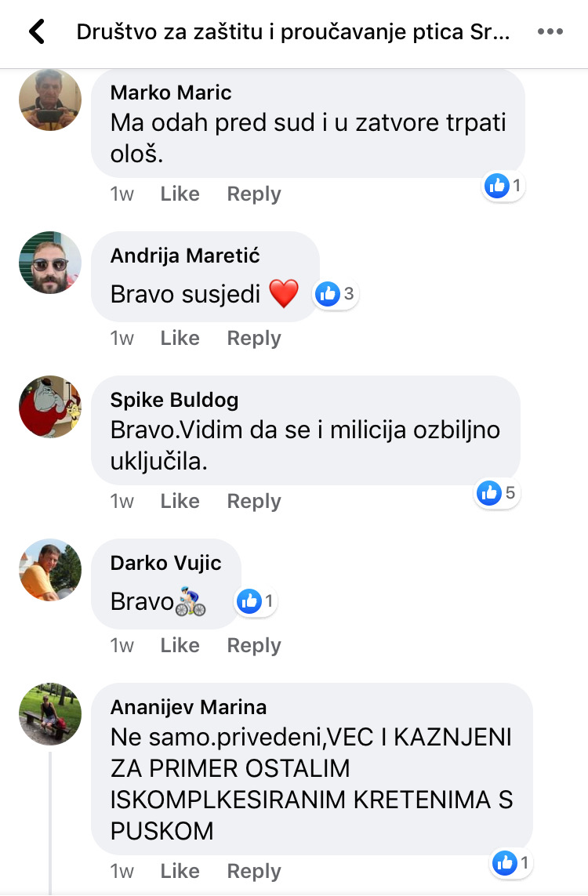Open the Društvo za zaštitu page title
588x896 pixels.
[293, 32]
